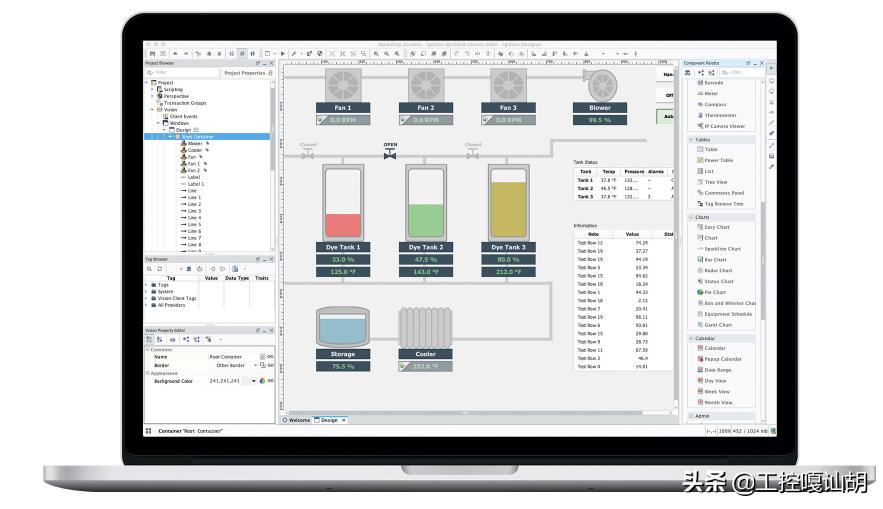883x509 pixels.
Task: Collapse the Root Container tree node
Action: click(171, 137)
